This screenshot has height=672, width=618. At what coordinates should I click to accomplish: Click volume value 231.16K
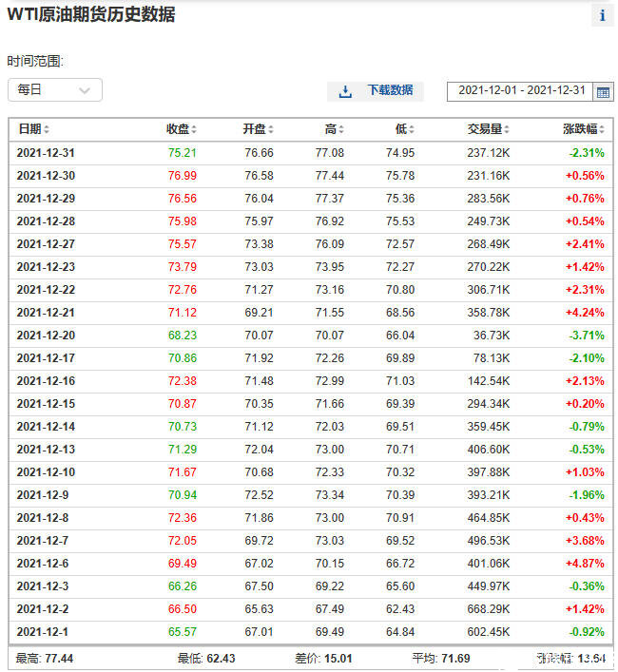489,175
